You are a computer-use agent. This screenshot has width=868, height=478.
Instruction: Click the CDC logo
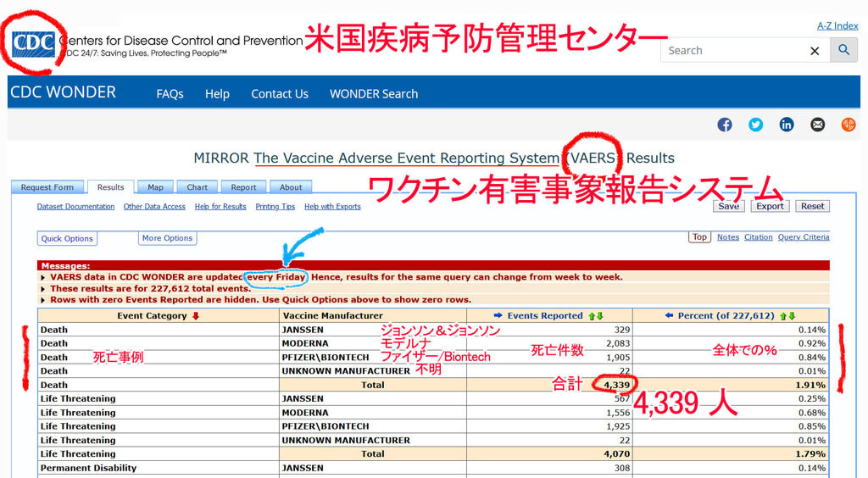33,44
